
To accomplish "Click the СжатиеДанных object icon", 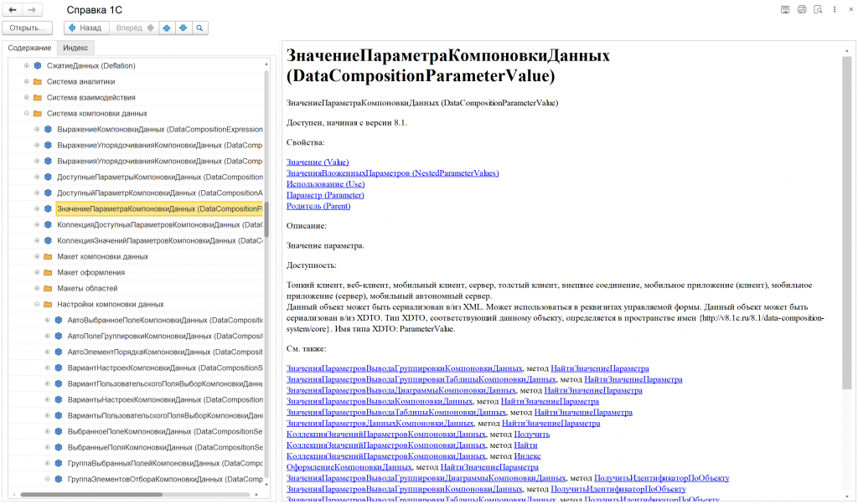I will pos(38,65).
